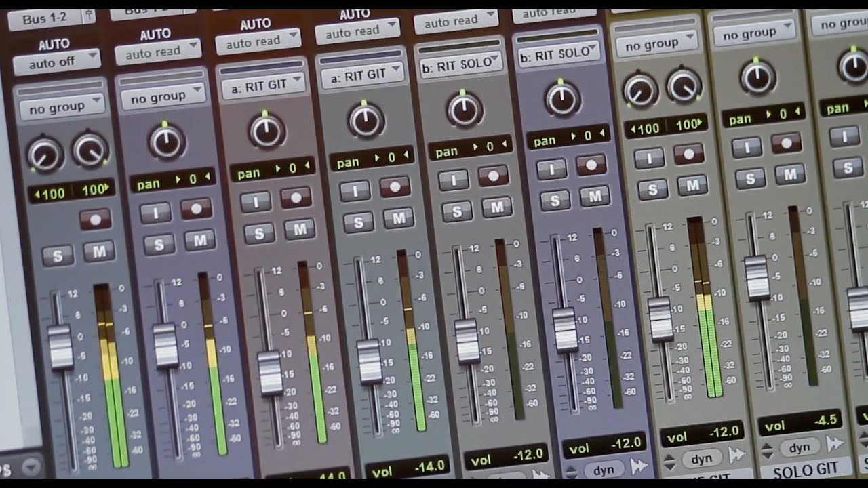Arm record on the SOLO GIT channel
This screenshot has height=488, width=868.
coord(785,143)
